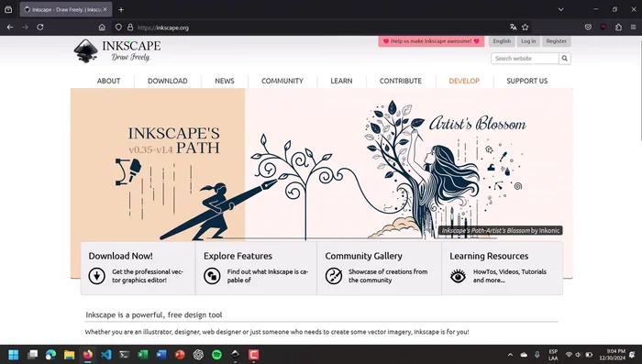Click the Explore Features card heading
Image resolution: width=642 pixels, height=364 pixels.
(x=238, y=256)
